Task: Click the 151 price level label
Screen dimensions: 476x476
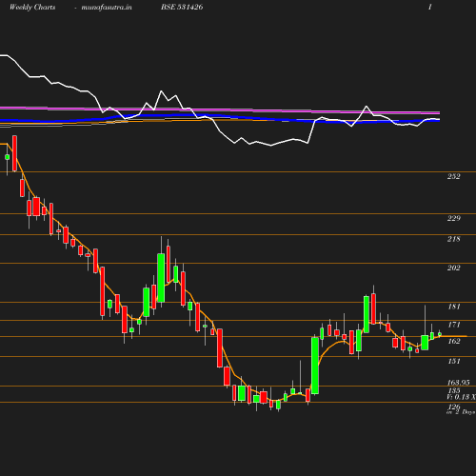Action: pyautogui.click(x=453, y=361)
